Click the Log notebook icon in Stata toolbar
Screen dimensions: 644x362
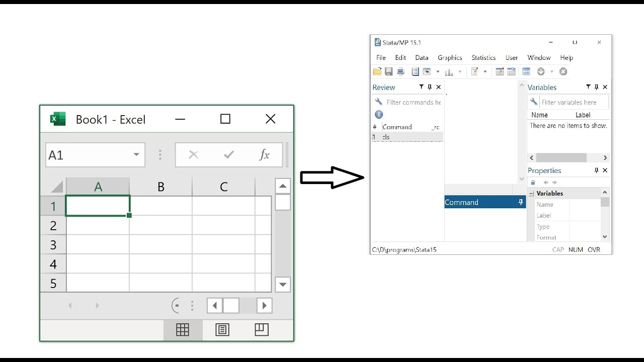[415, 71]
